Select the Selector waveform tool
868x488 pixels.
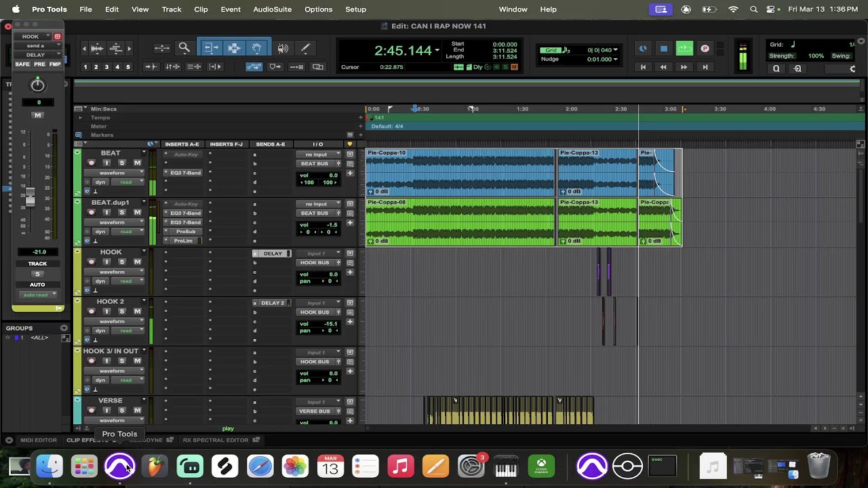tap(234, 48)
